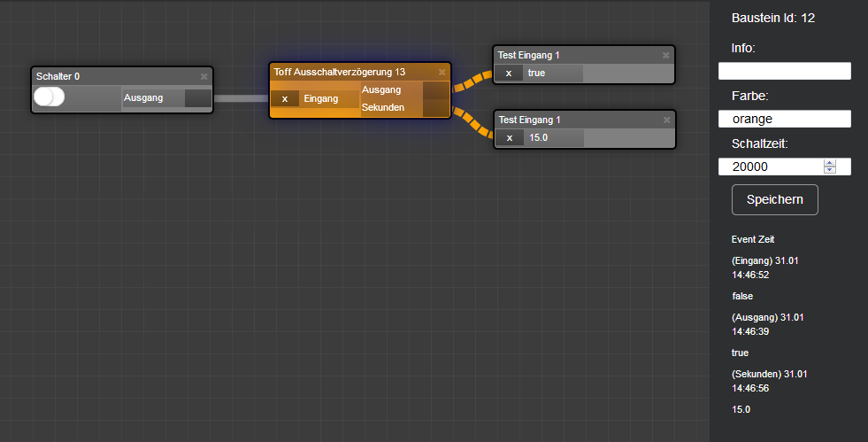Screen dimensions: 868x442
Task: Click the (Eingang) 31.01 14:46:52 entry
Action: 765,268
